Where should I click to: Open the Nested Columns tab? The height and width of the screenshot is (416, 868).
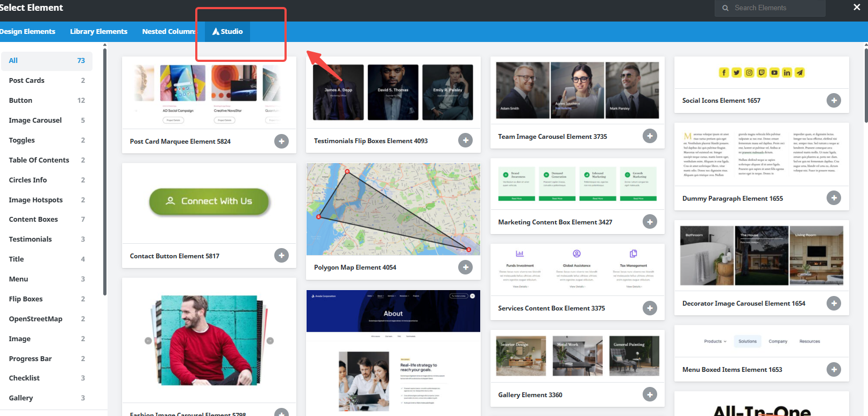[168, 31]
